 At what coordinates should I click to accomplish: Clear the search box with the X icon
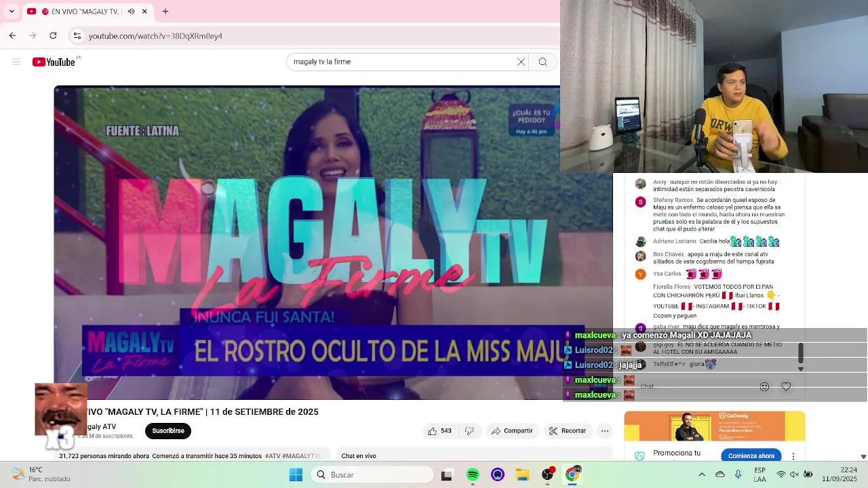coord(521,62)
